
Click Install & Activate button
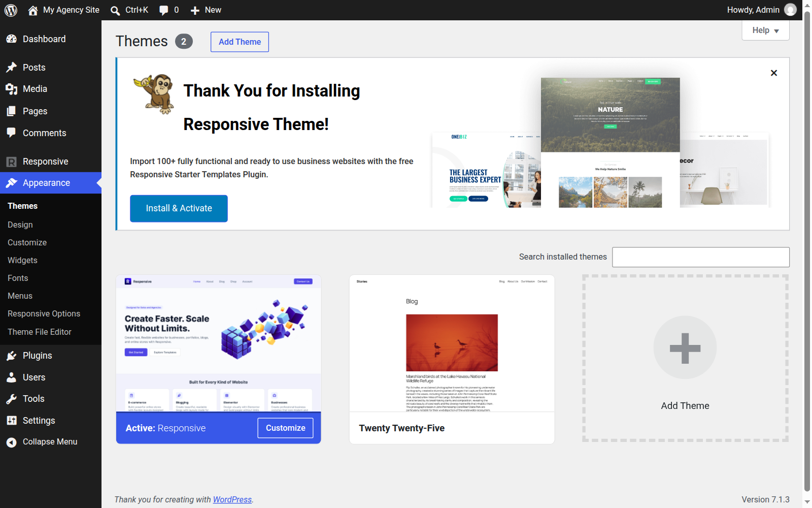pyautogui.click(x=179, y=209)
